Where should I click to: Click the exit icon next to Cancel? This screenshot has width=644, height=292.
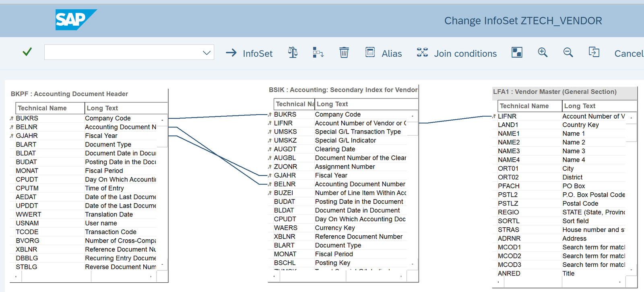(x=594, y=53)
